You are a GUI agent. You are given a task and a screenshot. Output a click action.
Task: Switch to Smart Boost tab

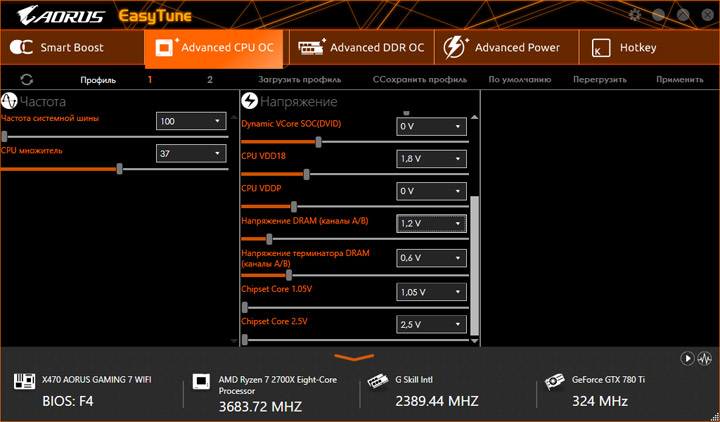pos(72,47)
